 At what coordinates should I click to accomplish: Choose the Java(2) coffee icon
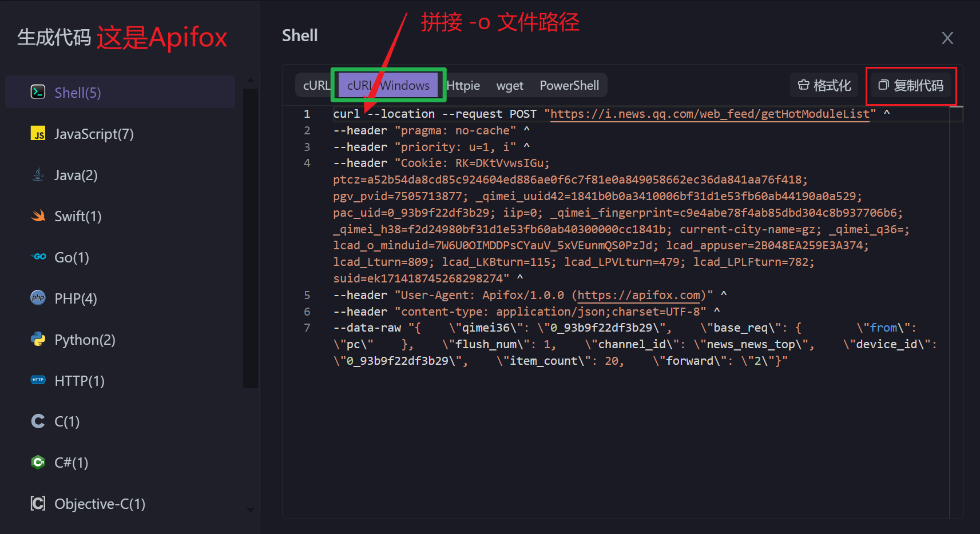[x=38, y=175]
